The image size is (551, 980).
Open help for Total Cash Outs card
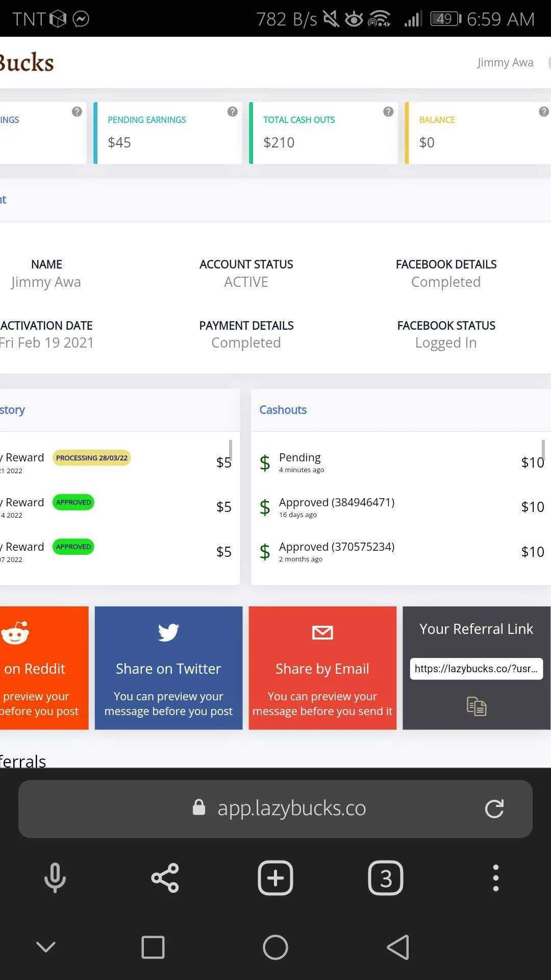[388, 112]
